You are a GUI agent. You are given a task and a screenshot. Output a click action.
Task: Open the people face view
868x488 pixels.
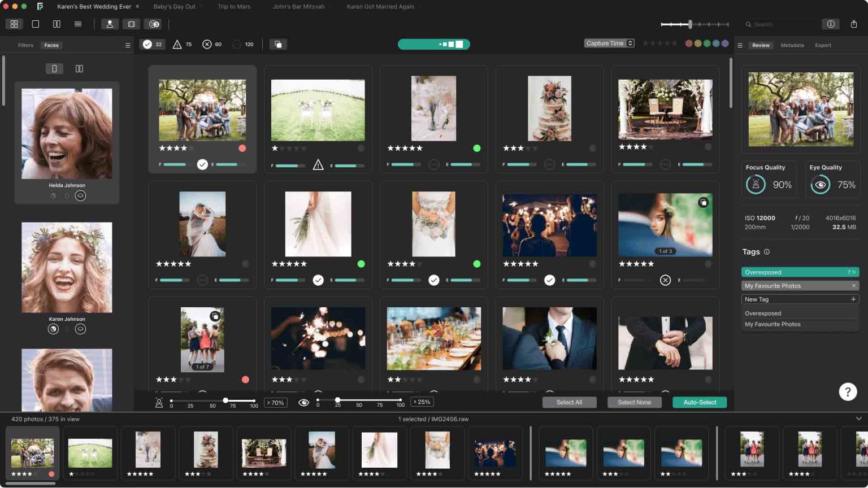tap(110, 24)
